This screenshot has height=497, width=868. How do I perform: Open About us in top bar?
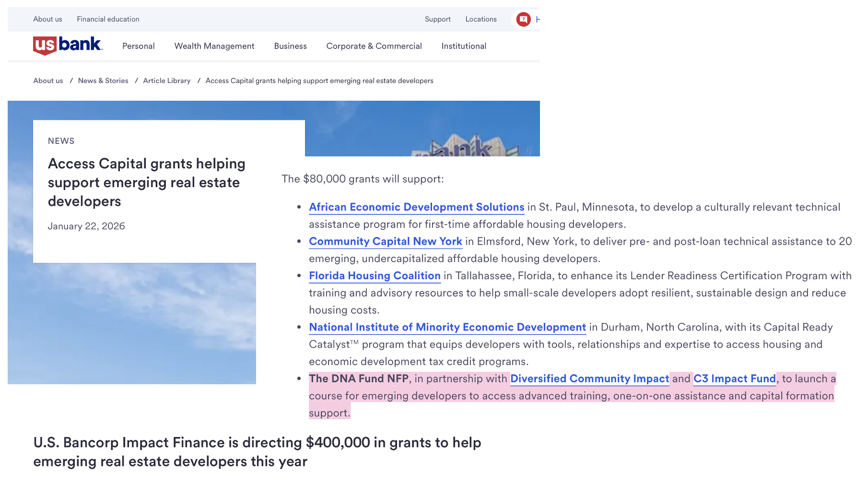pos(47,19)
